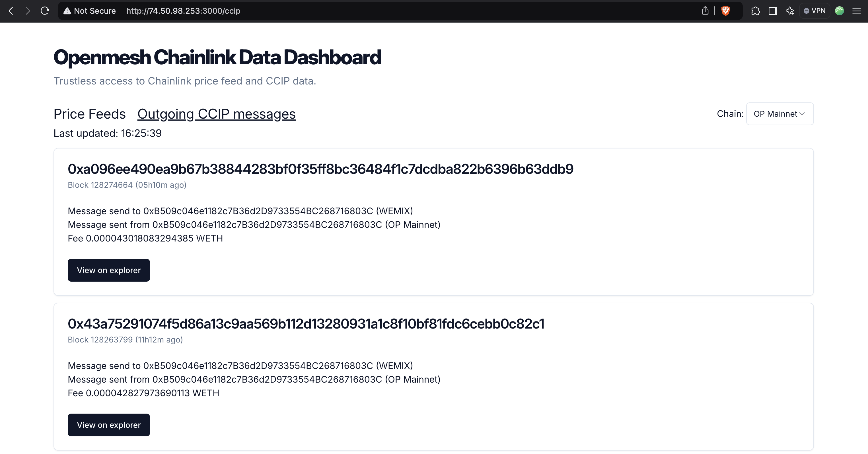Image resolution: width=868 pixels, height=454 pixels.
Task: Open the browser hamburger menu
Action: [x=856, y=11]
